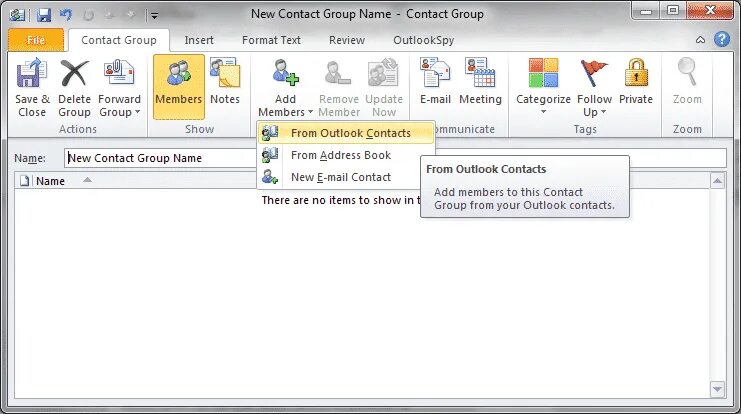Toggle the Members view button
741x414 pixels.
pos(179,87)
